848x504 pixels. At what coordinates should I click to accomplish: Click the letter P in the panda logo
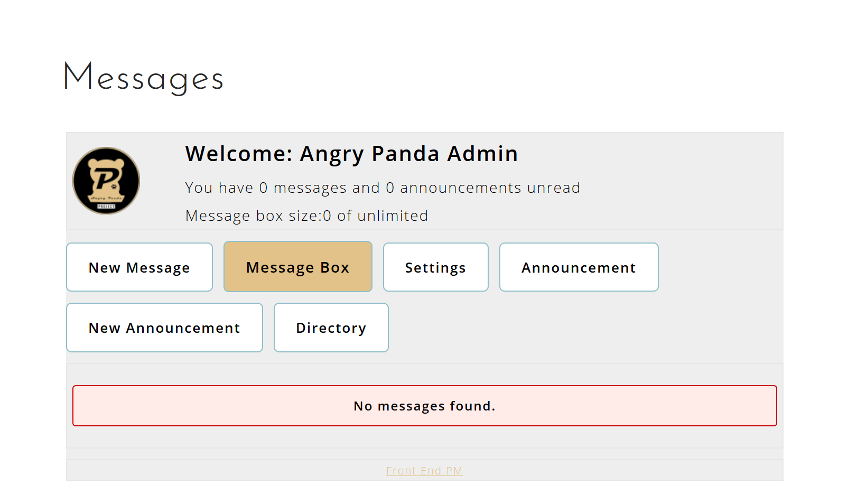pyautogui.click(x=106, y=179)
